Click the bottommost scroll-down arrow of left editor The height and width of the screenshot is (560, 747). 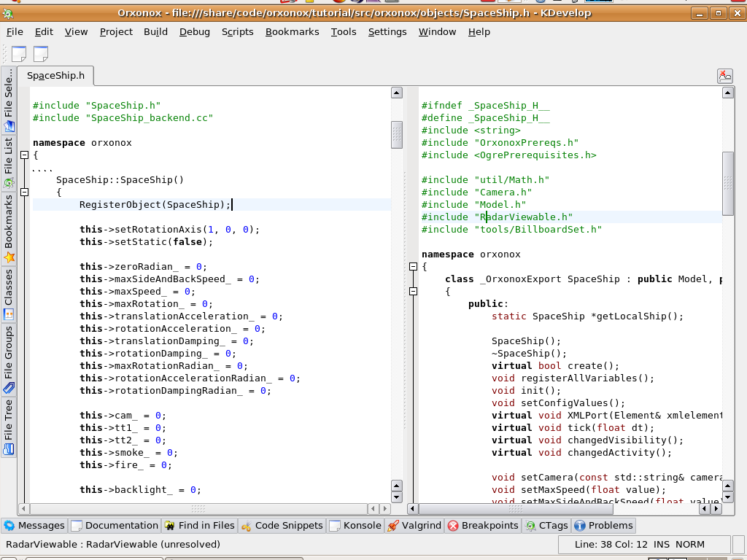click(396, 497)
